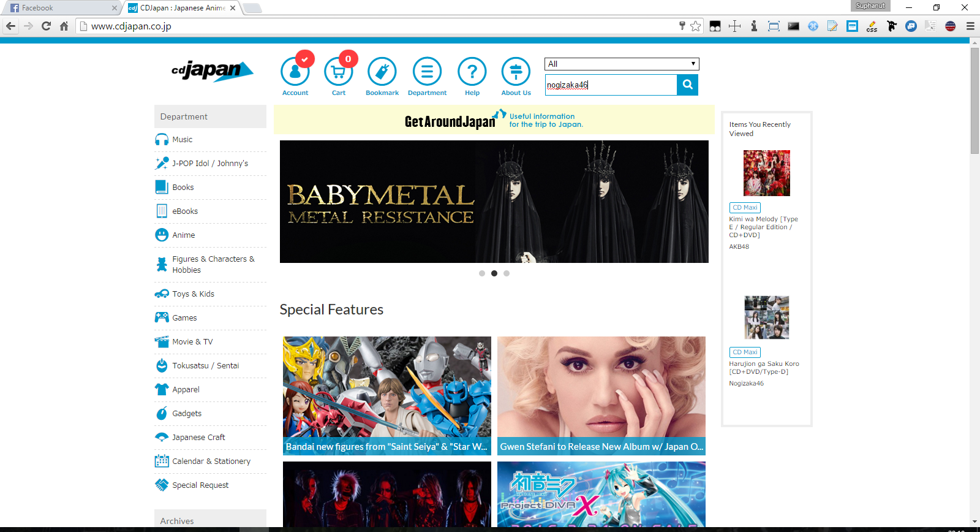
Task: Click the Calendar & Stationery icon
Action: 162,461
